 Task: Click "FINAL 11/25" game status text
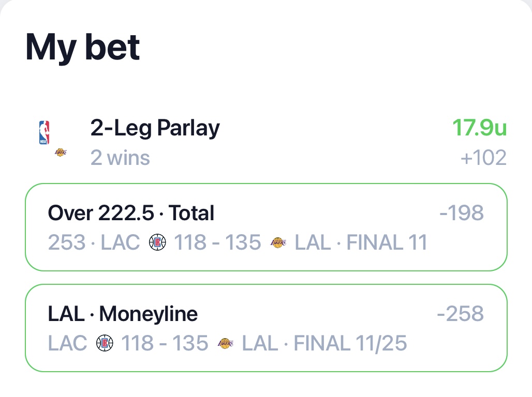click(350, 343)
